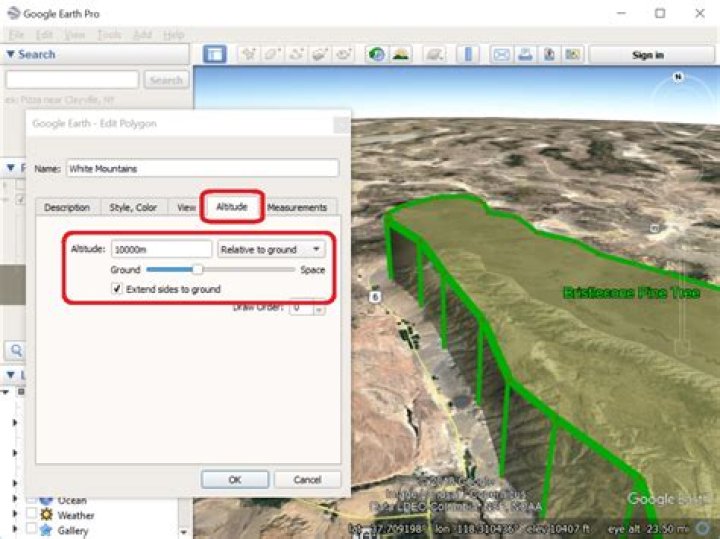The image size is (720, 539).
Task: Open historical imagery clock icon
Action: point(377,54)
